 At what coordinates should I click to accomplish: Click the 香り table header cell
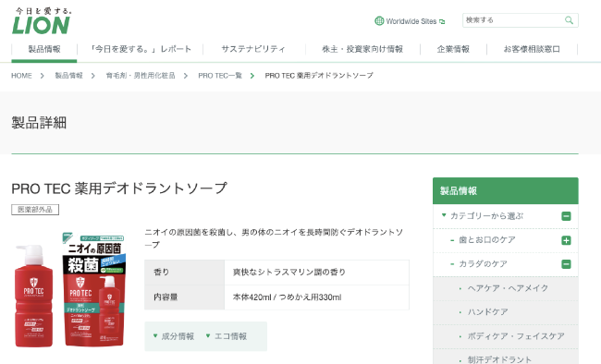point(184,272)
